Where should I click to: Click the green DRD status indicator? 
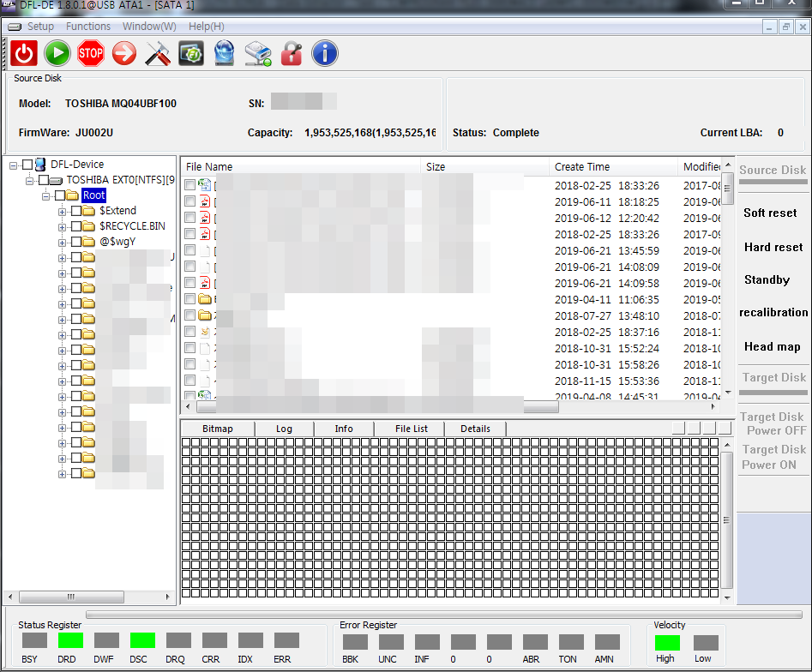tap(70, 640)
